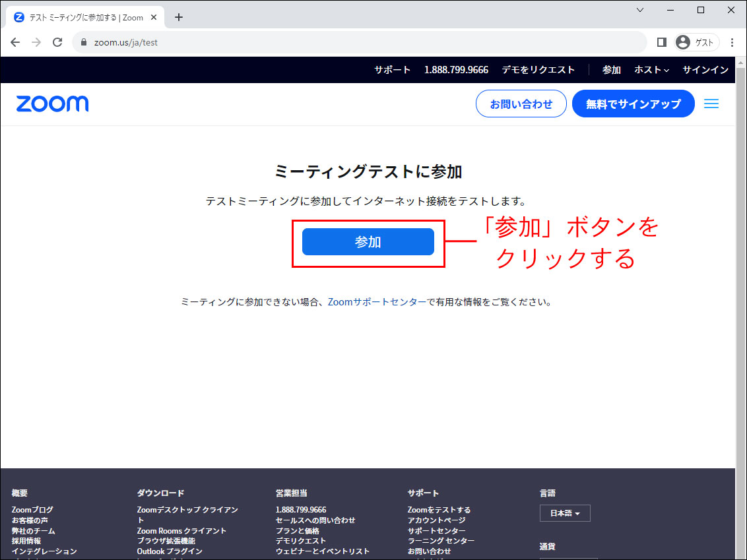Reload the page with the refresh icon
The width and height of the screenshot is (747, 560).
pyautogui.click(x=57, y=42)
